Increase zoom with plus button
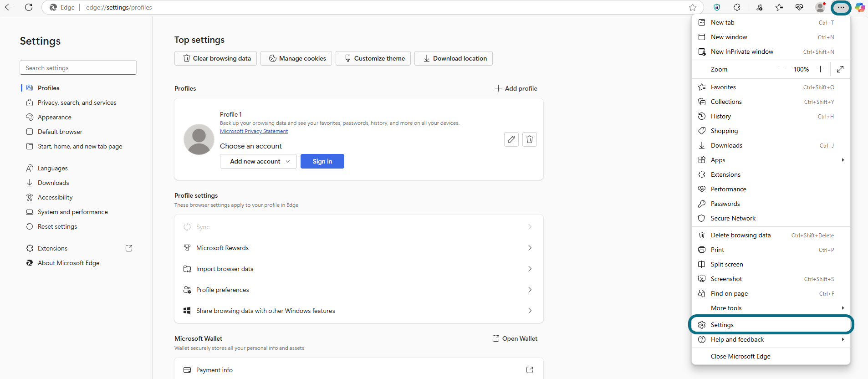 point(820,69)
